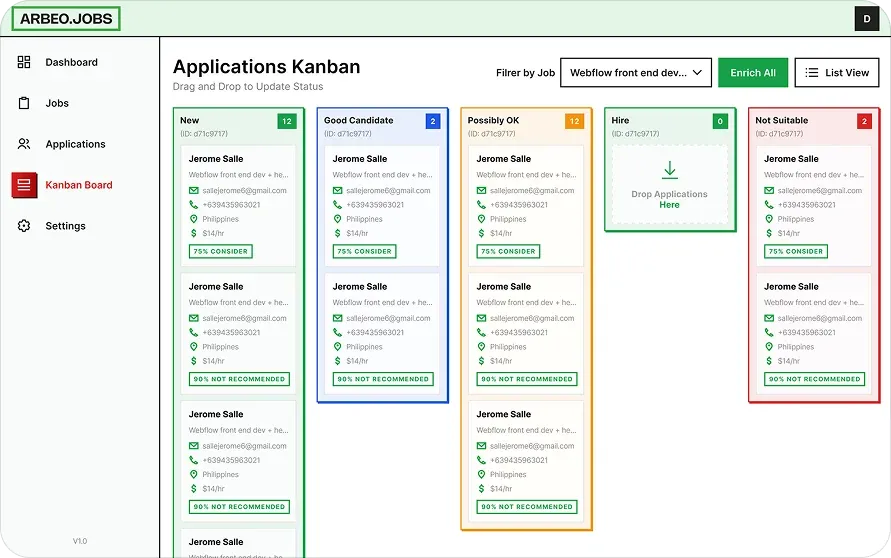Click the orange 12 count badge in Possibly OK
The height and width of the screenshot is (558, 891).
pos(574,121)
